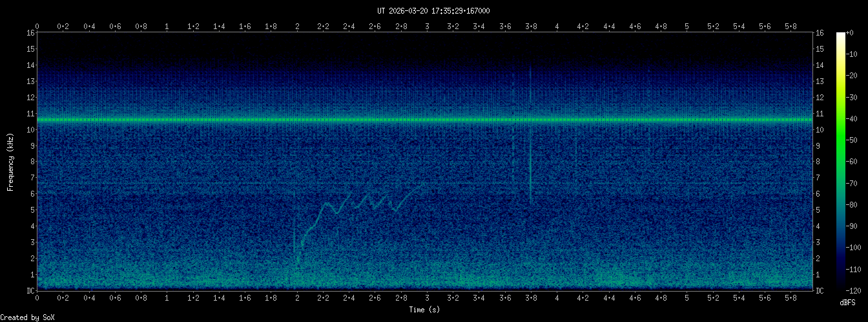Viewport: 868px width, 322px height.
Task: Click the "8" label on right frequency axis
Action: coord(820,162)
